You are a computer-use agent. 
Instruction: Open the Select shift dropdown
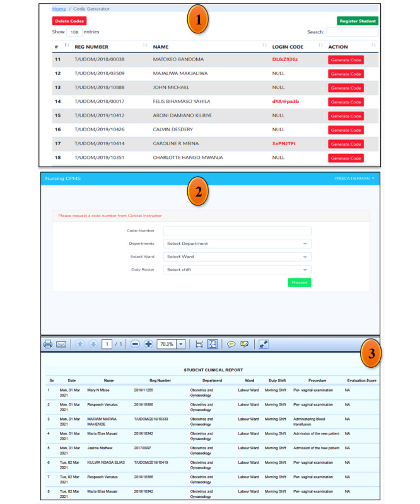(237, 270)
